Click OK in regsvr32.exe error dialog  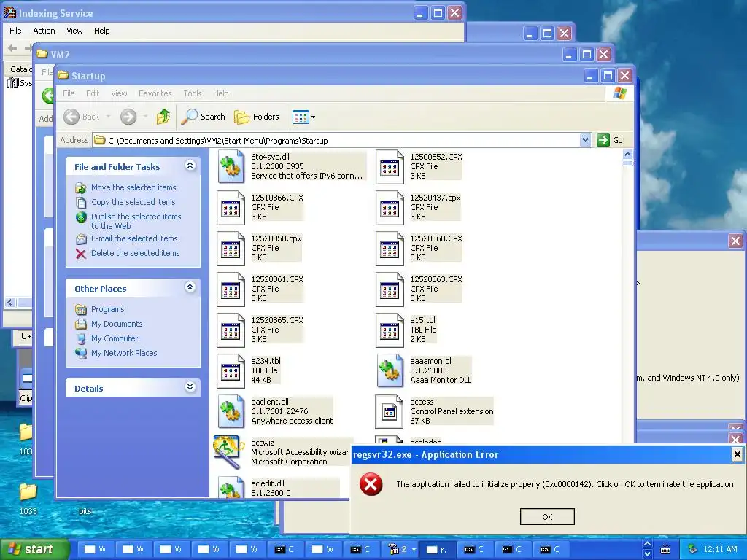click(547, 517)
